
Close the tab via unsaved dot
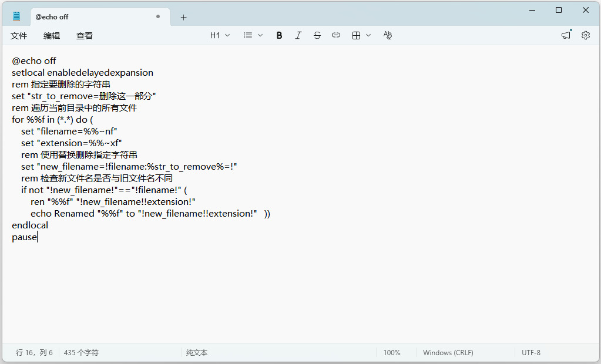click(158, 16)
